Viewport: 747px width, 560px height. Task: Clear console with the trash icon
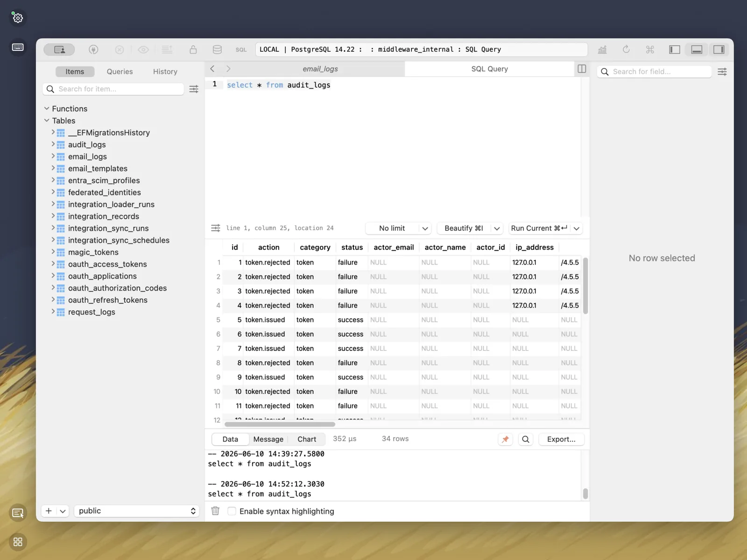[215, 511]
